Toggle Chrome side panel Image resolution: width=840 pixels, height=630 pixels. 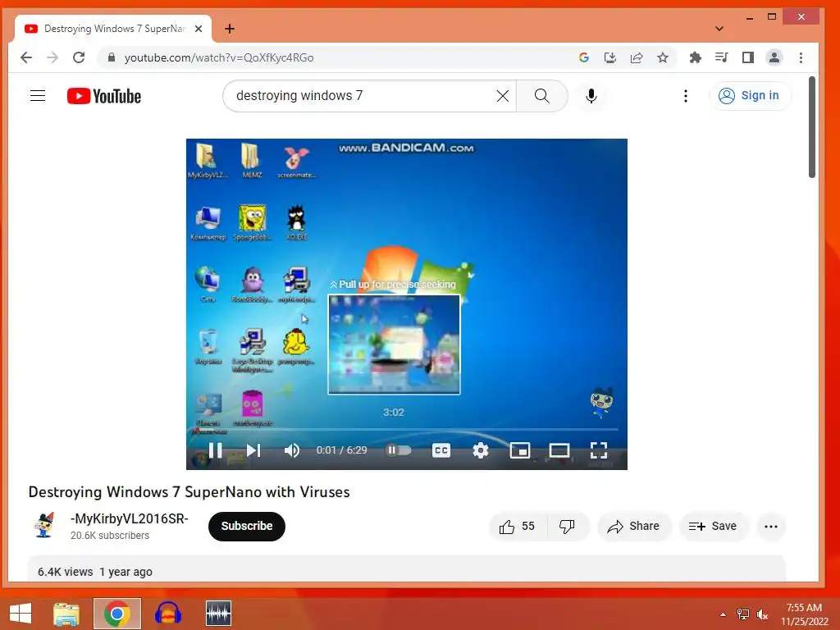[748, 57]
